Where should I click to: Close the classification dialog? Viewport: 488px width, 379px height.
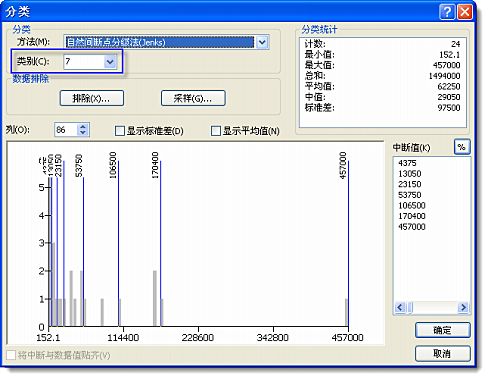(x=465, y=12)
